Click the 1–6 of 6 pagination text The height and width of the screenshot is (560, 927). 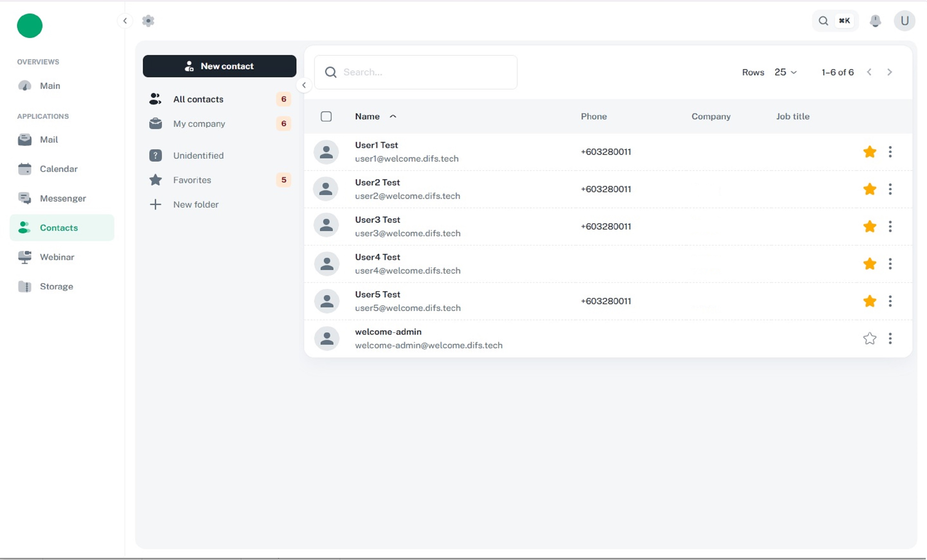[x=838, y=72]
